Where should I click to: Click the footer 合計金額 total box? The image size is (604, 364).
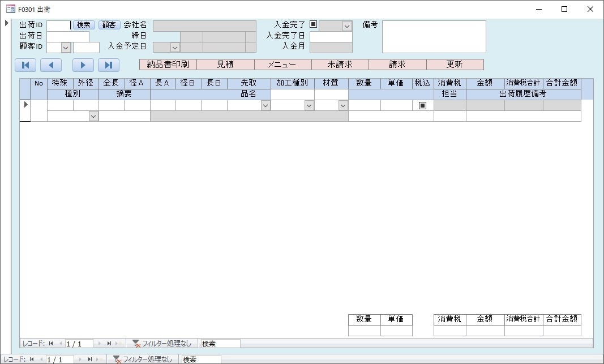tap(562, 331)
